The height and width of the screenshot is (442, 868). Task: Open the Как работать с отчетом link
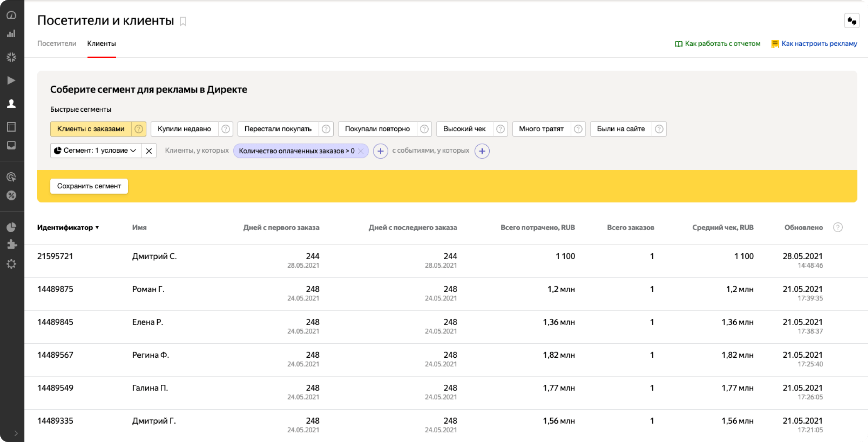pos(722,43)
